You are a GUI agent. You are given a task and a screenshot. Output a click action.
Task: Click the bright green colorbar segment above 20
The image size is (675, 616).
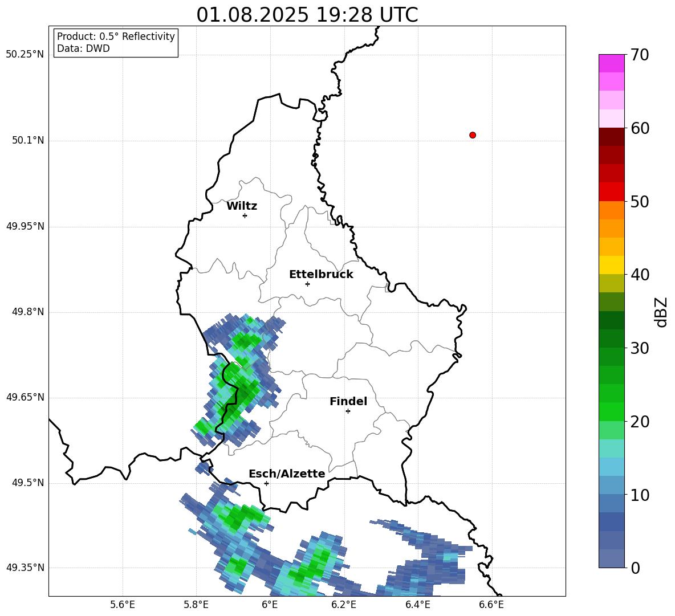pos(611,411)
